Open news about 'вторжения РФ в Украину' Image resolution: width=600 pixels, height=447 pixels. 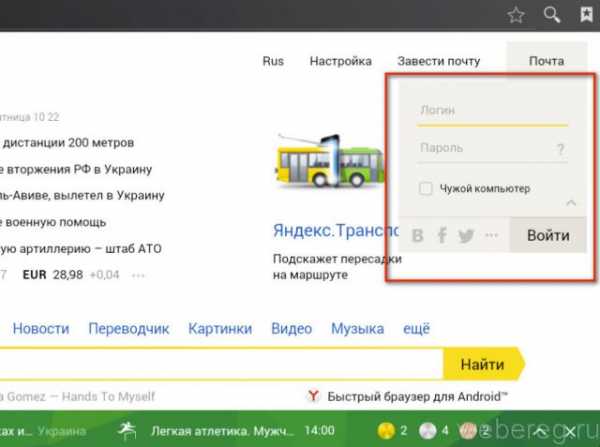pyautogui.click(x=76, y=169)
